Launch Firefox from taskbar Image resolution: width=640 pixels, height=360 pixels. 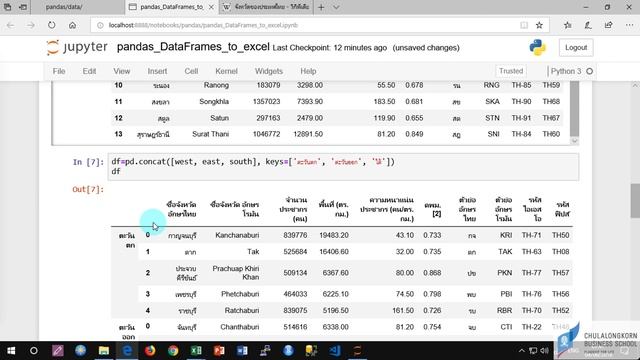(x=150, y=351)
